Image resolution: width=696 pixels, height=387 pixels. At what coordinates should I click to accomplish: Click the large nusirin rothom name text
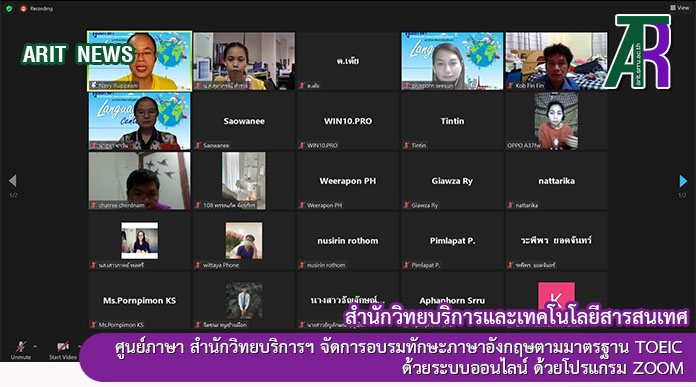pyautogui.click(x=348, y=241)
